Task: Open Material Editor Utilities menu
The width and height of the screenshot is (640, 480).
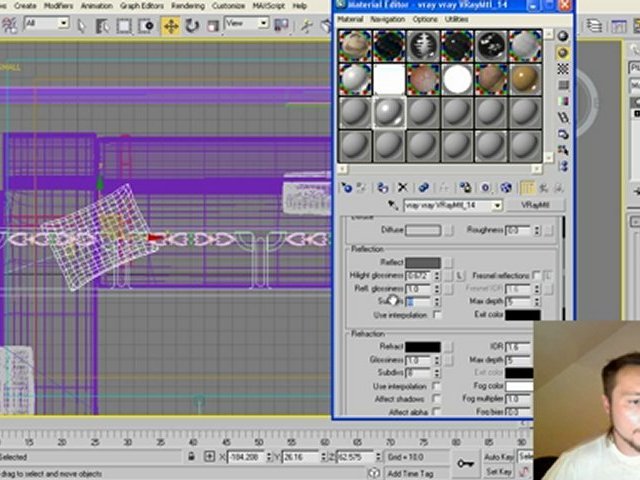Action: point(456,19)
